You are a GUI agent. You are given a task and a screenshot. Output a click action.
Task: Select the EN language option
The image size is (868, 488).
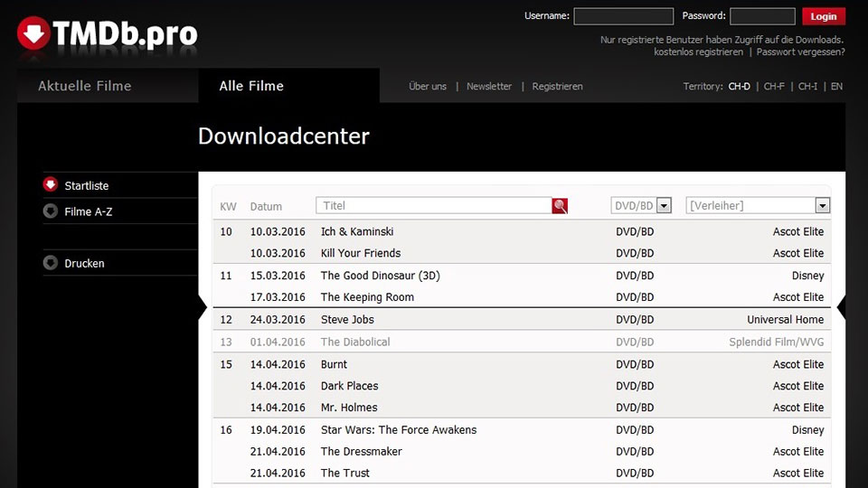[x=836, y=87]
